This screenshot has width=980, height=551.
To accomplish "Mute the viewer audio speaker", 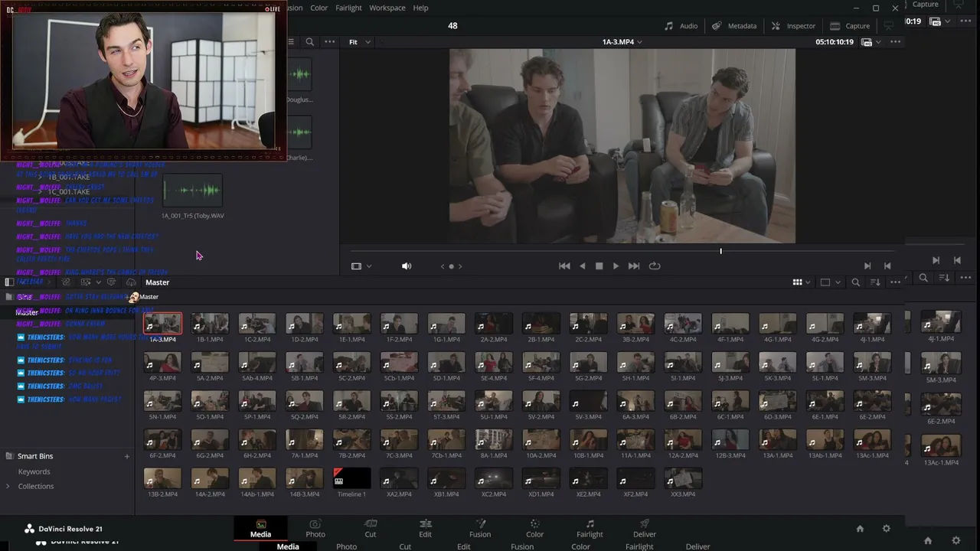I will click(407, 266).
